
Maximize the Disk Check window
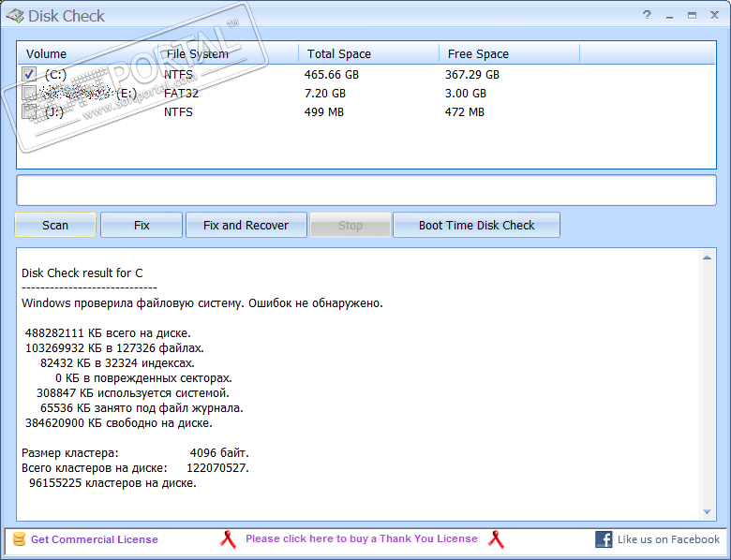692,15
